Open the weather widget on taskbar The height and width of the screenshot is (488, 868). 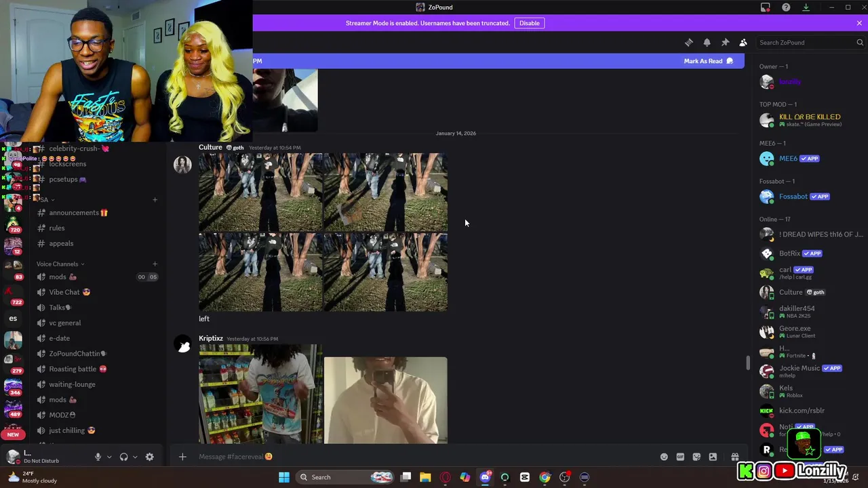(x=33, y=477)
